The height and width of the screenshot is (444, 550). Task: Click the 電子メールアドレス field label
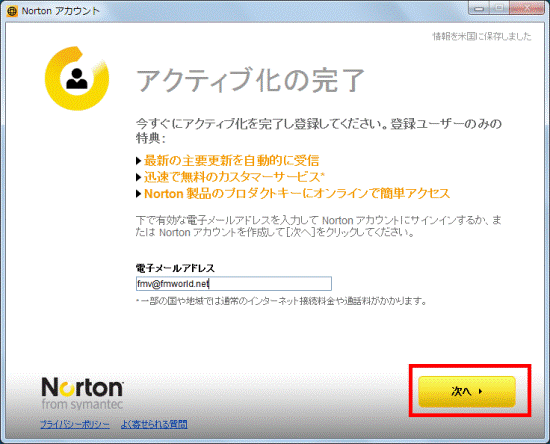[175, 268]
